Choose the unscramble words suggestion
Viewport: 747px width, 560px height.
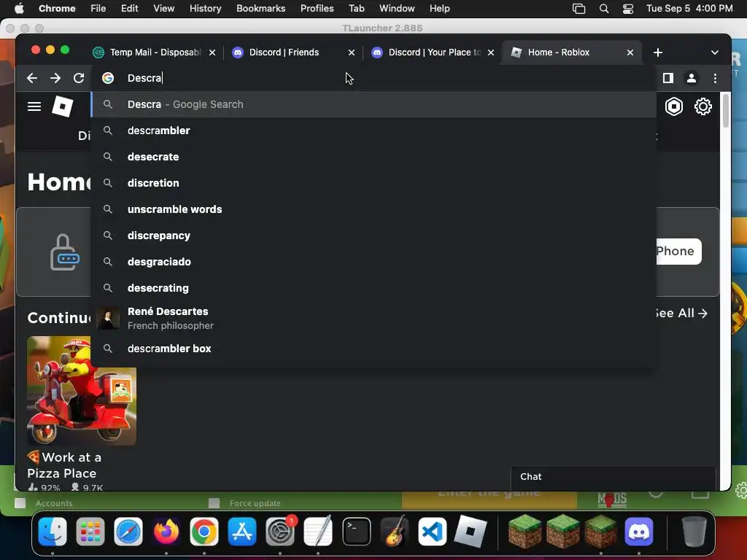[373, 209]
